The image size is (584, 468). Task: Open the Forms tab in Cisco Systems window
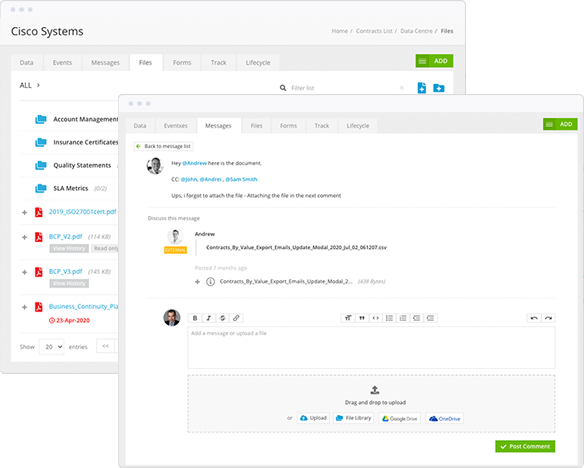coord(182,63)
